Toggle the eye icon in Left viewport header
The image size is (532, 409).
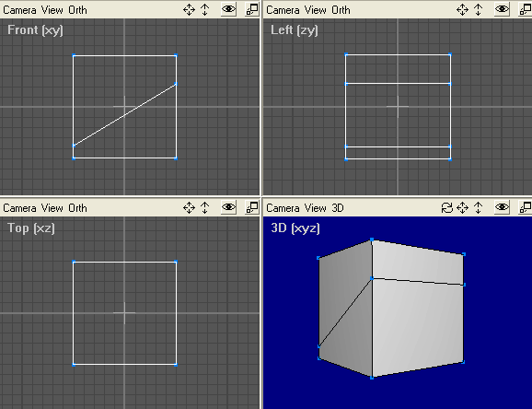[503, 9]
